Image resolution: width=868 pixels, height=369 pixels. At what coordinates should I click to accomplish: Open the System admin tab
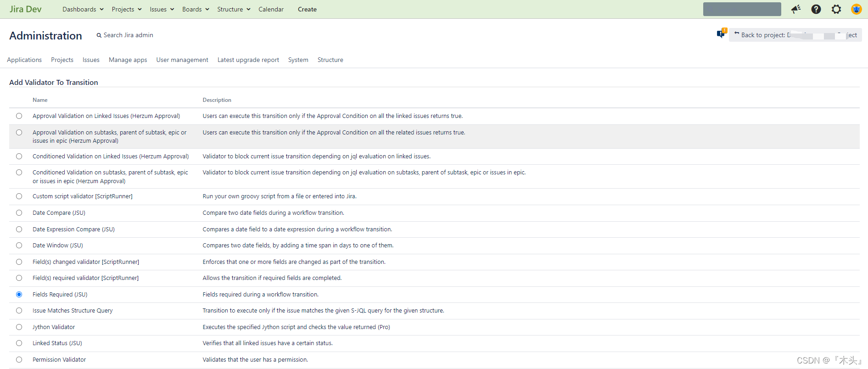pyautogui.click(x=298, y=60)
